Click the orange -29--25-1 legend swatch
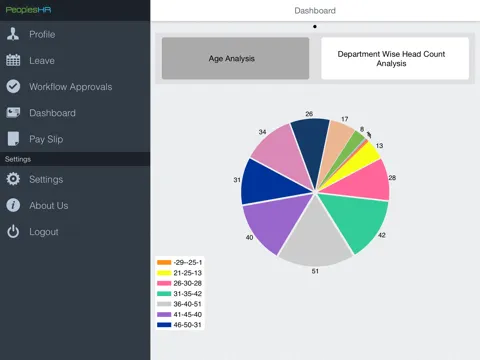The height and width of the screenshot is (360, 480). pyautogui.click(x=164, y=262)
